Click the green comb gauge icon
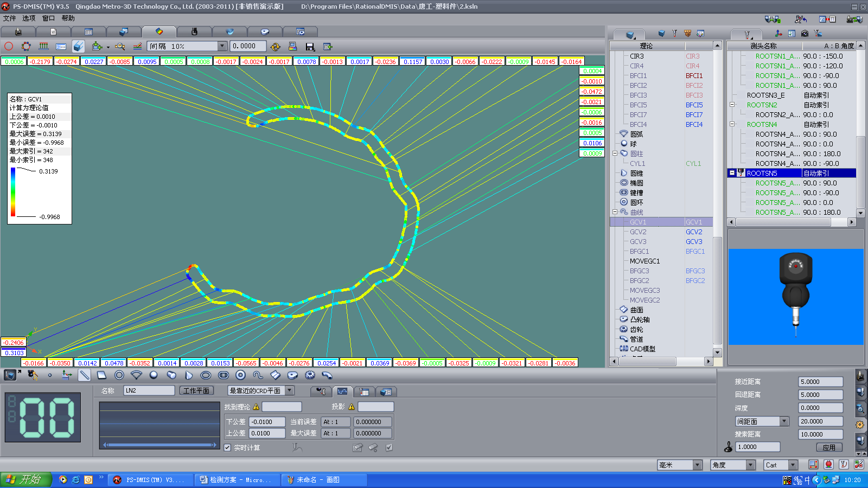The height and width of the screenshot is (488, 868). (x=43, y=46)
